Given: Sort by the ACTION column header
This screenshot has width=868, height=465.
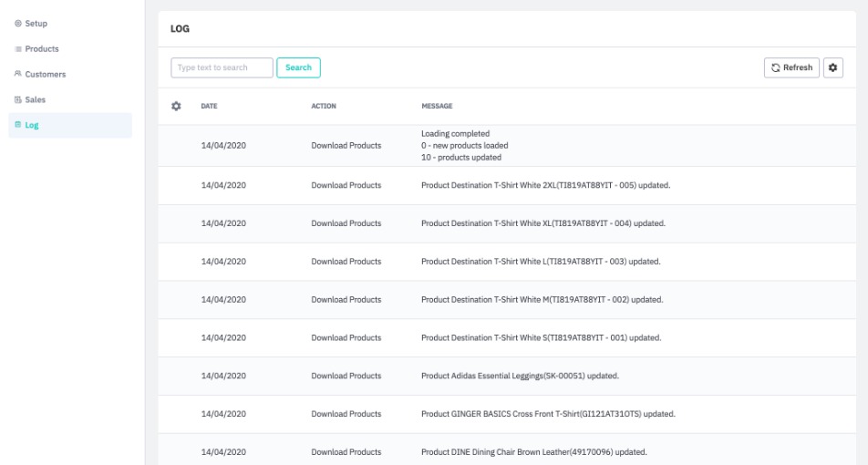Looking at the screenshot, I should click(x=324, y=107).
